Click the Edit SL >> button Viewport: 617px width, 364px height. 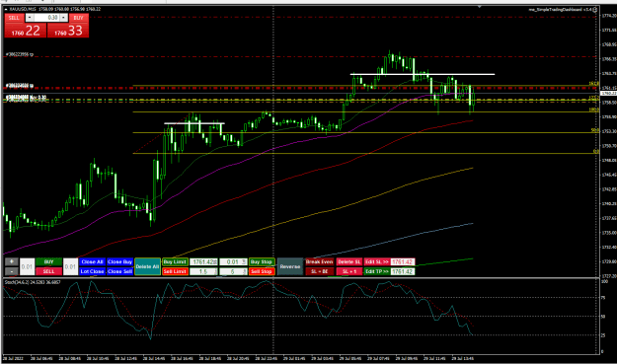pyautogui.click(x=377, y=261)
